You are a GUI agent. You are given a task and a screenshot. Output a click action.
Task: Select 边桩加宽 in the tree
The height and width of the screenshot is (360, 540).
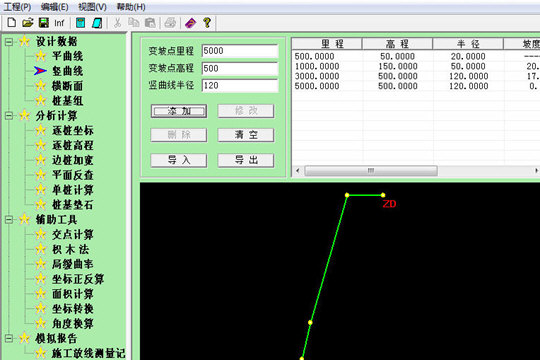pyautogui.click(x=73, y=160)
